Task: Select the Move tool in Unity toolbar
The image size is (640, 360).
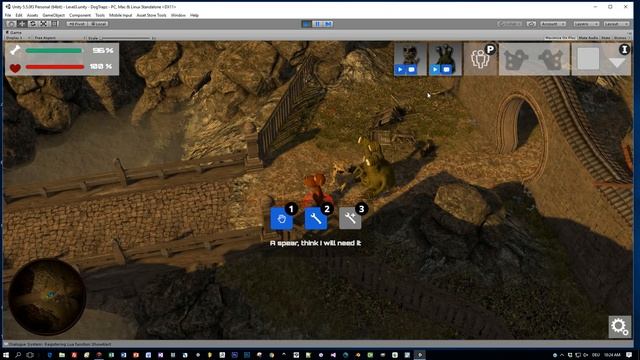Action: coord(22,24)
